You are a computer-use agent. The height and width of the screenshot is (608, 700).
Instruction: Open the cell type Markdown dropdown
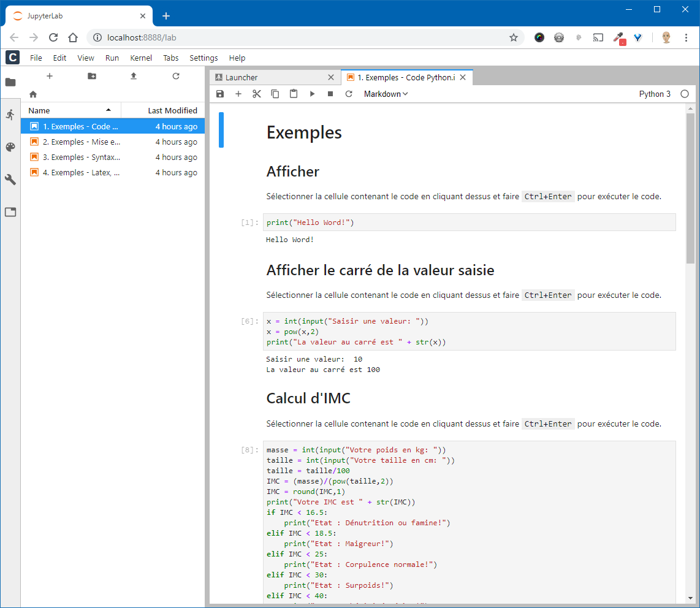pos(386,94)
